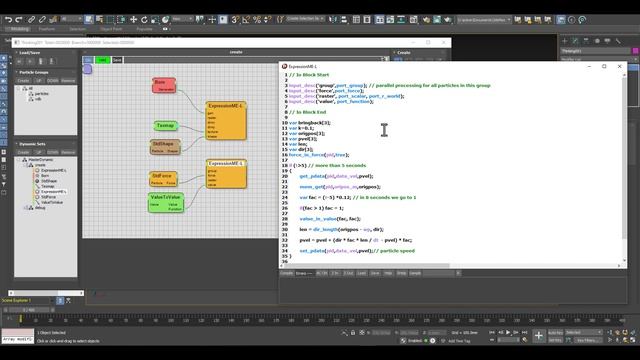Select the green Texmap node

[166, 126]
